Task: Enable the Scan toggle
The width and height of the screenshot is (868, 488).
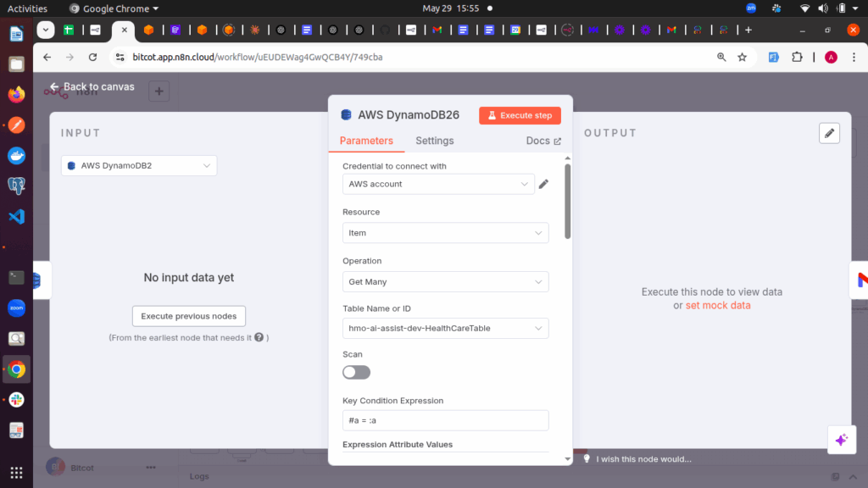Action: coord(356,372)
